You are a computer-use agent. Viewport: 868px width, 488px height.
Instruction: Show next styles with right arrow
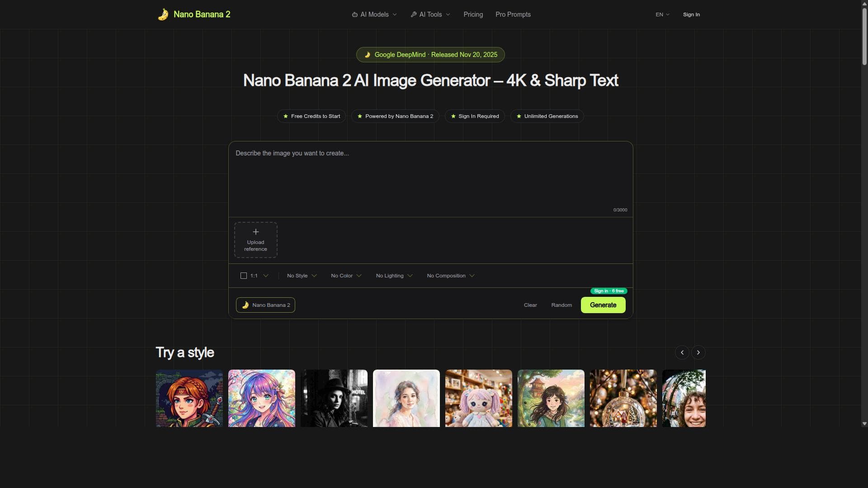(x=698, y=352)
